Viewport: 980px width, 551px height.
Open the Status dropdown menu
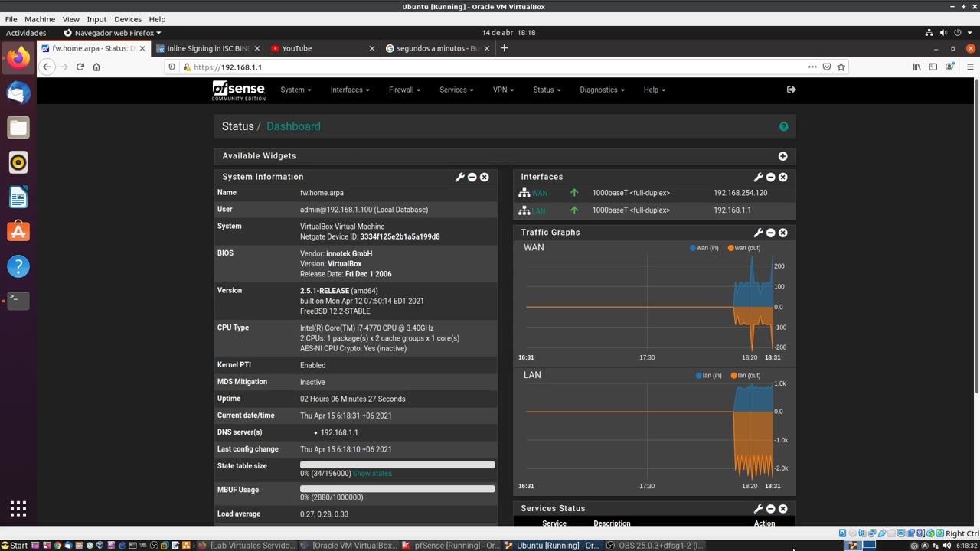(x=547, y=90)
